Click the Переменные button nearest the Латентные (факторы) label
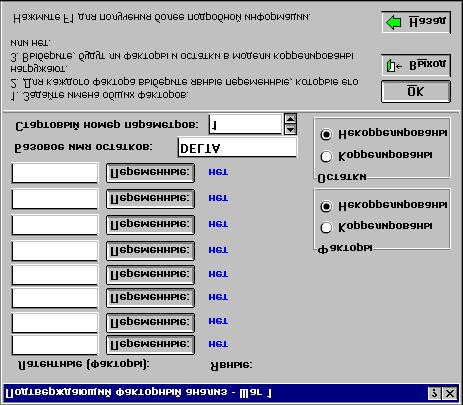Viewport: 463px width, 405px height. coord(150,344)
